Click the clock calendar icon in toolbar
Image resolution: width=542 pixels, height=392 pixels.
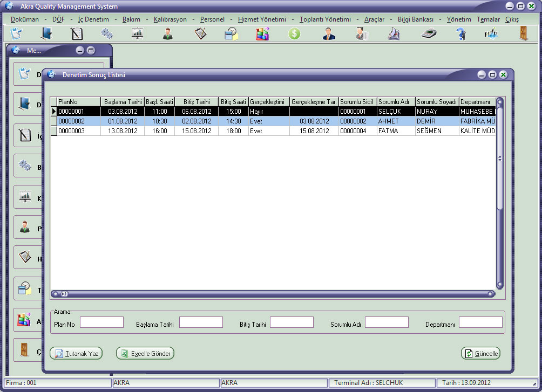pos(231,34)
